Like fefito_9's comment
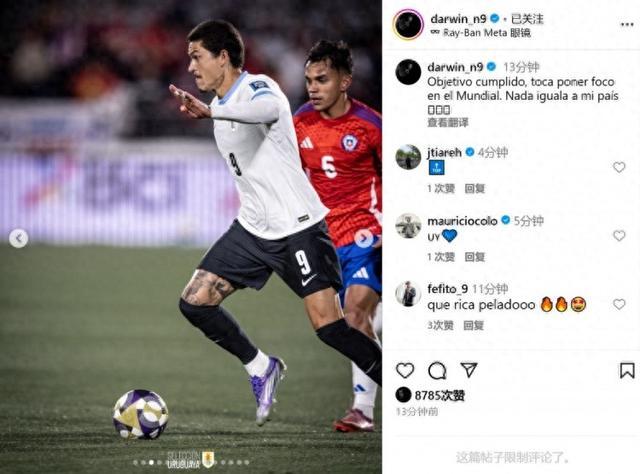 [619, 304]
